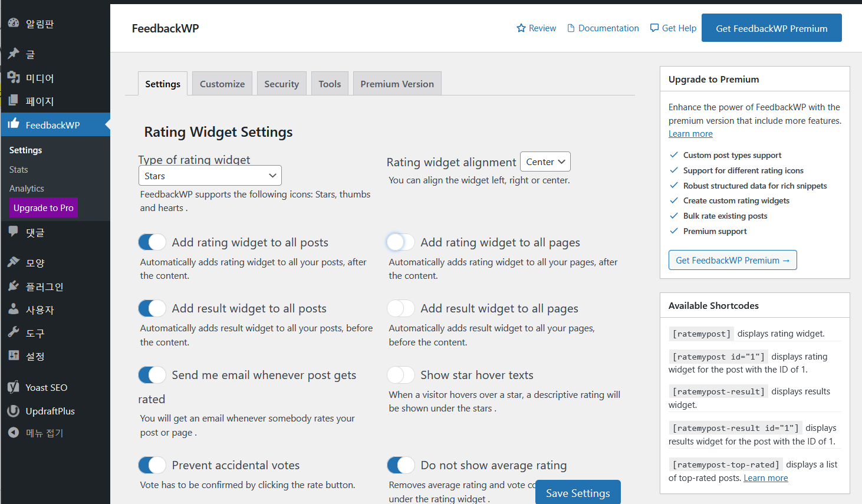Open Settings in FeedbackWP submenu
Viewport: 862px width, 504px height.
tap(26, 150)
